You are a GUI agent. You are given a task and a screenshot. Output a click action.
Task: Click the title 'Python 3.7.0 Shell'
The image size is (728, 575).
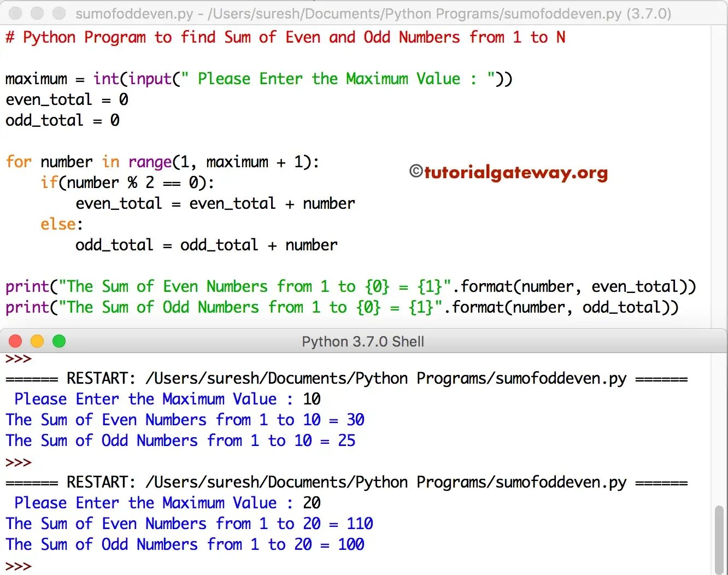363,342
